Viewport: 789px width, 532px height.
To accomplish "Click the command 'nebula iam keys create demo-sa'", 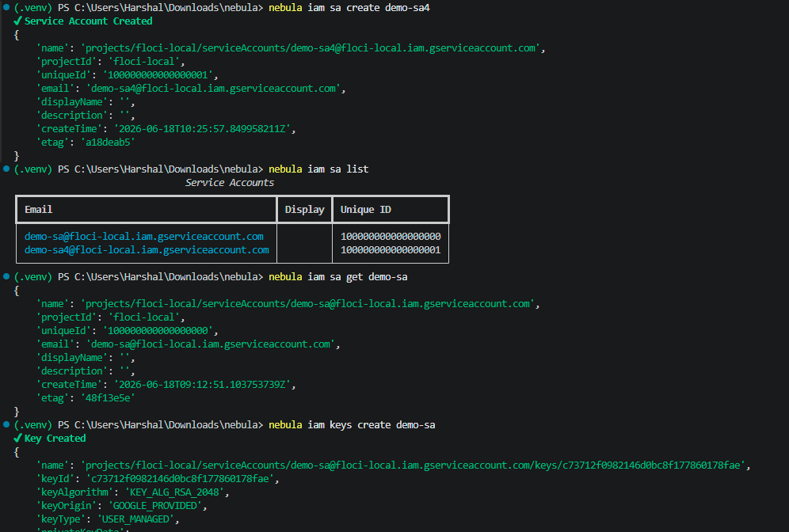I will tap(352, 425).
